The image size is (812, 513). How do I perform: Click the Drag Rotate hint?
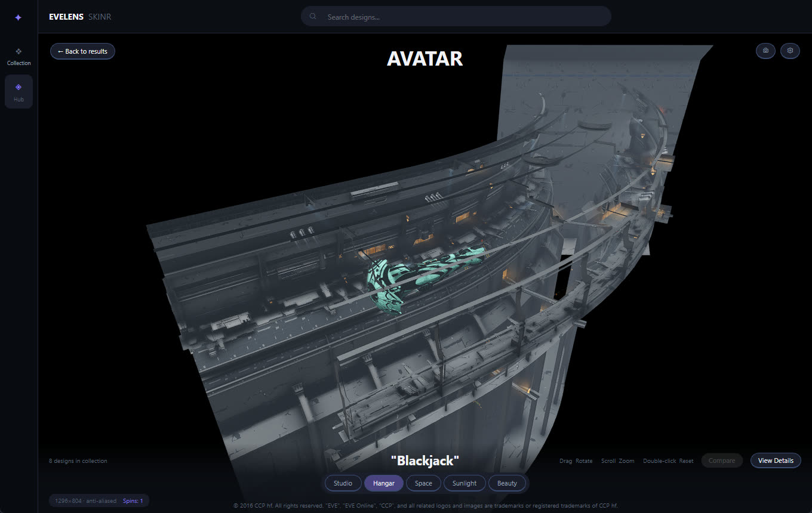point(576,461)
